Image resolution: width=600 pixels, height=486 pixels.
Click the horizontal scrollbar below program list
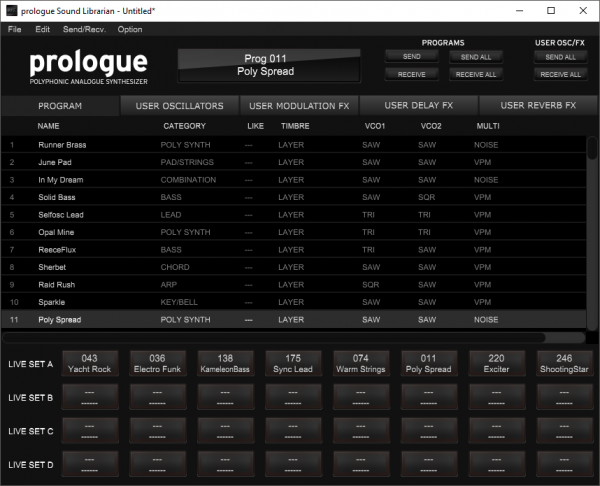pyautogui.click(x=293, y=338)
